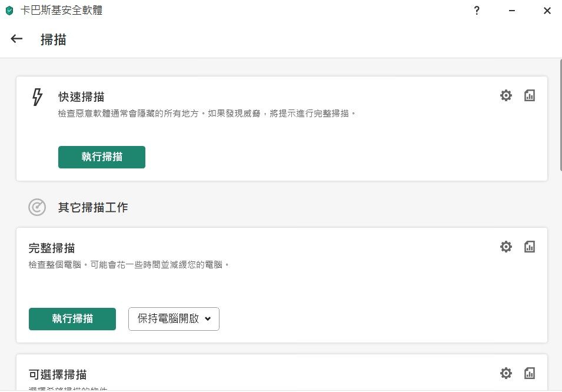View Selective Scan report icon
Image resolution: width=562 pixels, height=392 pixels.
pos(530,373)
